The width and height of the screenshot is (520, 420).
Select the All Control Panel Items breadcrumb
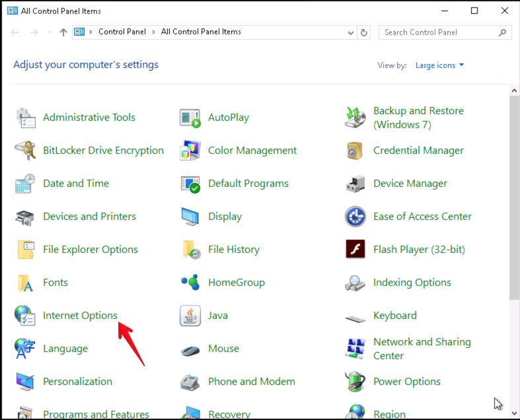[201, 32]
